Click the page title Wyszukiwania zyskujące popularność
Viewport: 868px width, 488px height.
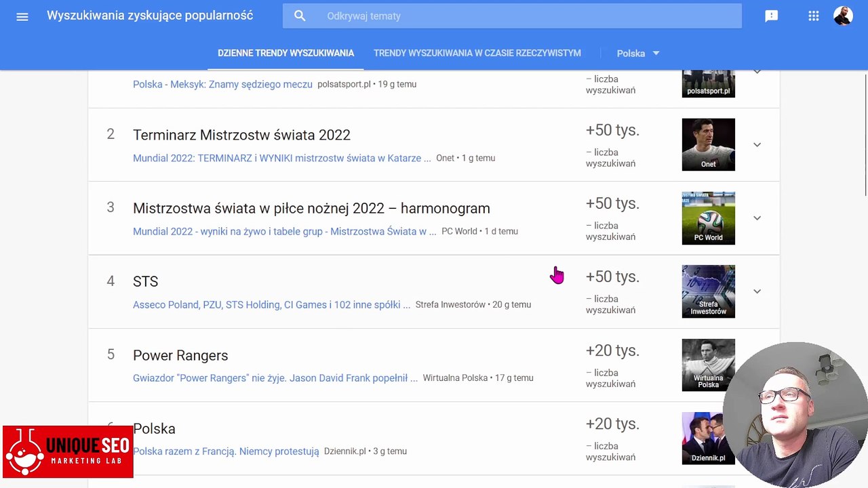[x=150, y=16]
